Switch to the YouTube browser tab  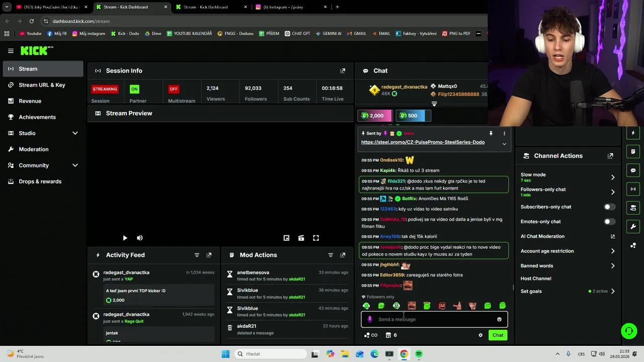pos(50,7)
